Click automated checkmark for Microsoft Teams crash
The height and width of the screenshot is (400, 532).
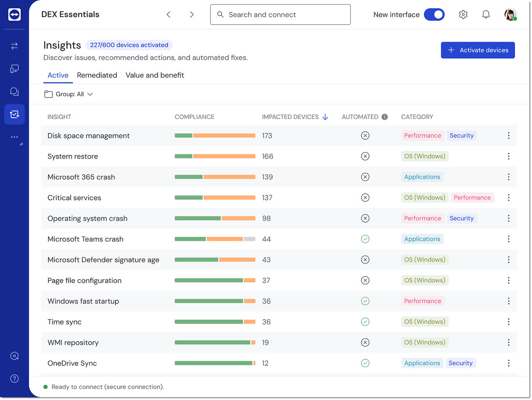click(x=365, y=239)
